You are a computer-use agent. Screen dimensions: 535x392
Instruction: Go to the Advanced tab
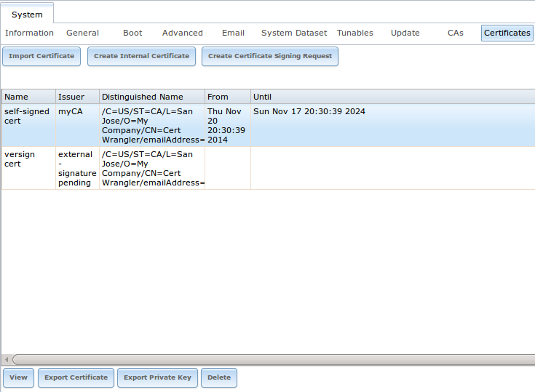tap(183, 33)
